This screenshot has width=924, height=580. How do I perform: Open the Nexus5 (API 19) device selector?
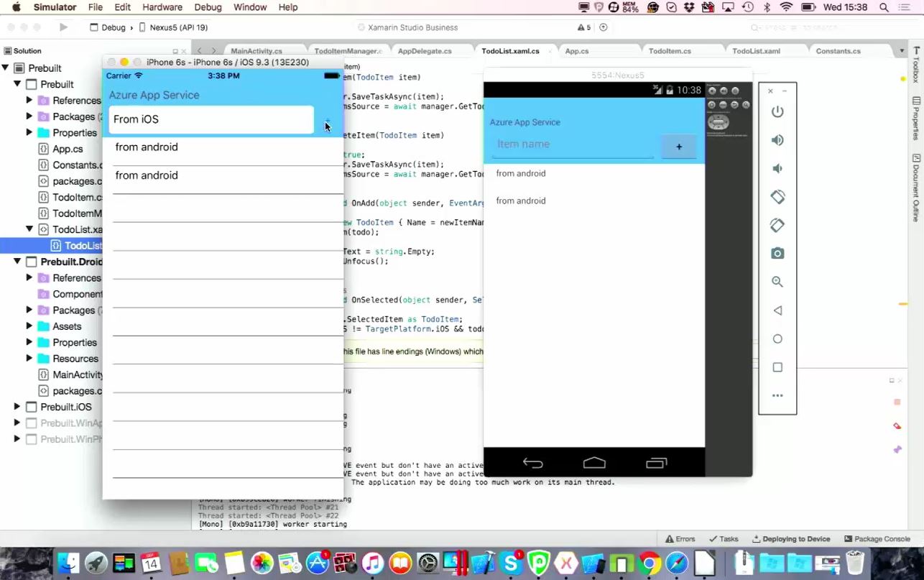[172, 27]
